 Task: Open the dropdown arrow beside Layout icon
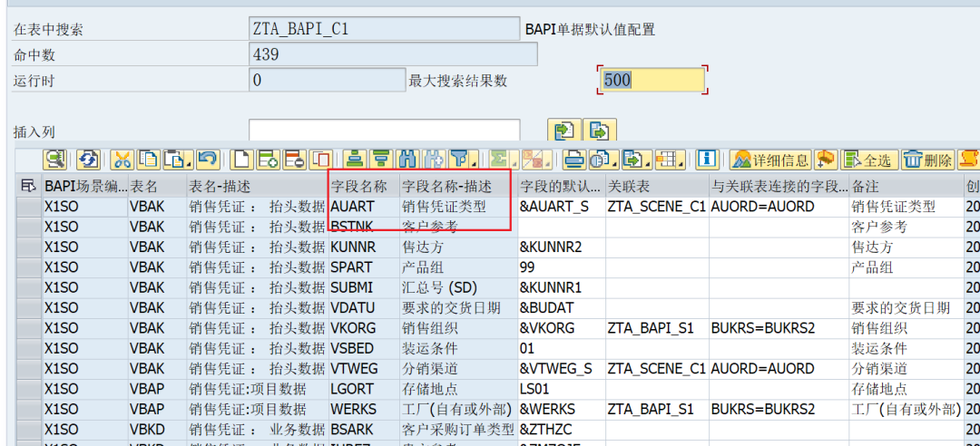(x=681, y=164)
